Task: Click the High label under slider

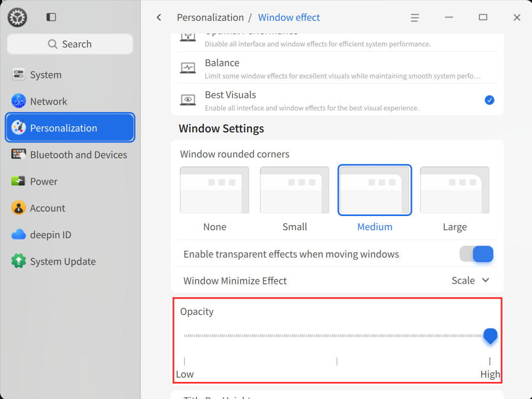Action: tap(490, 374)
